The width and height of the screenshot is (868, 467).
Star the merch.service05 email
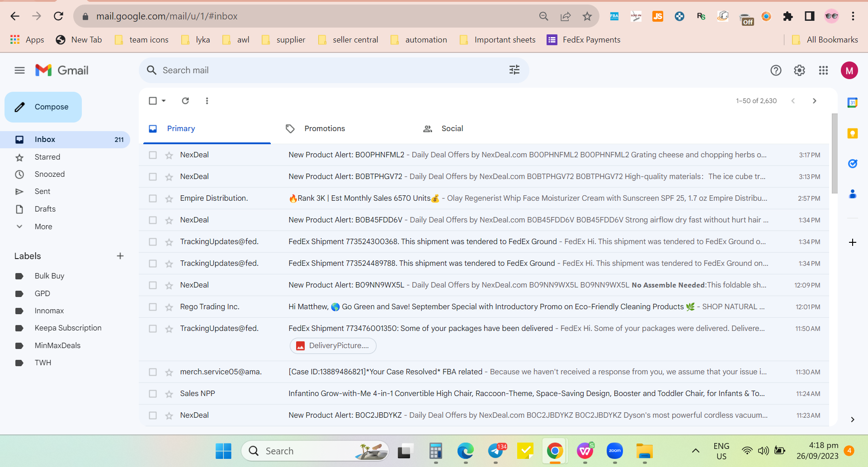169,372
